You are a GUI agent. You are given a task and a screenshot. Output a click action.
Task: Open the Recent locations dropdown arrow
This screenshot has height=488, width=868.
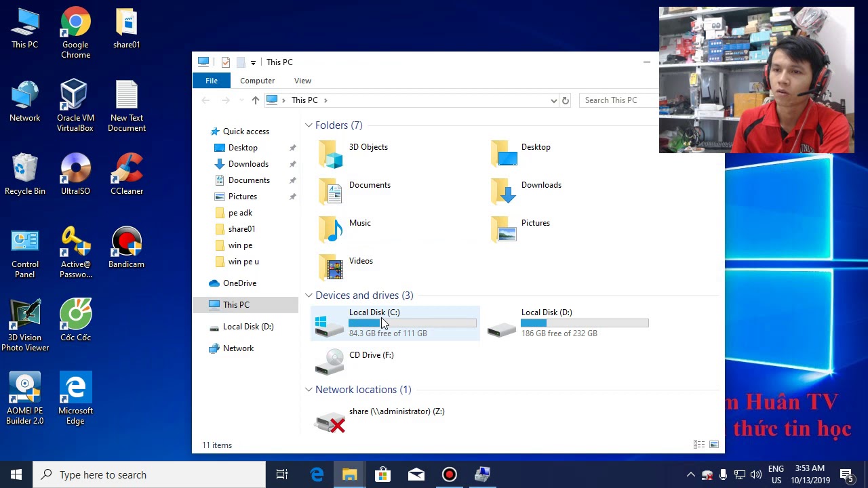click(241, 100)
